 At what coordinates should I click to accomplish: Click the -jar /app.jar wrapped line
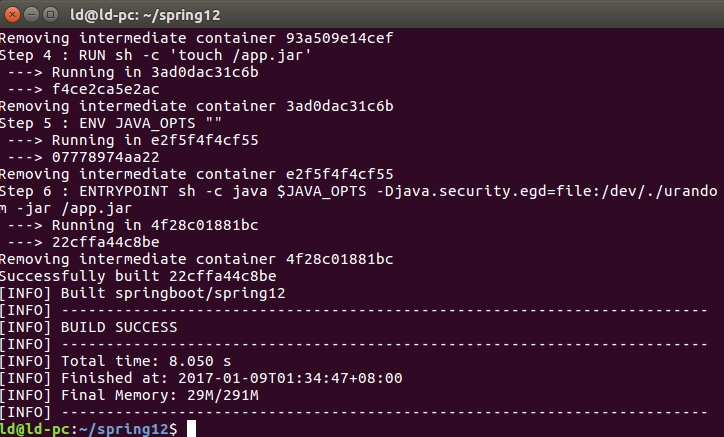tap(66, 208)
